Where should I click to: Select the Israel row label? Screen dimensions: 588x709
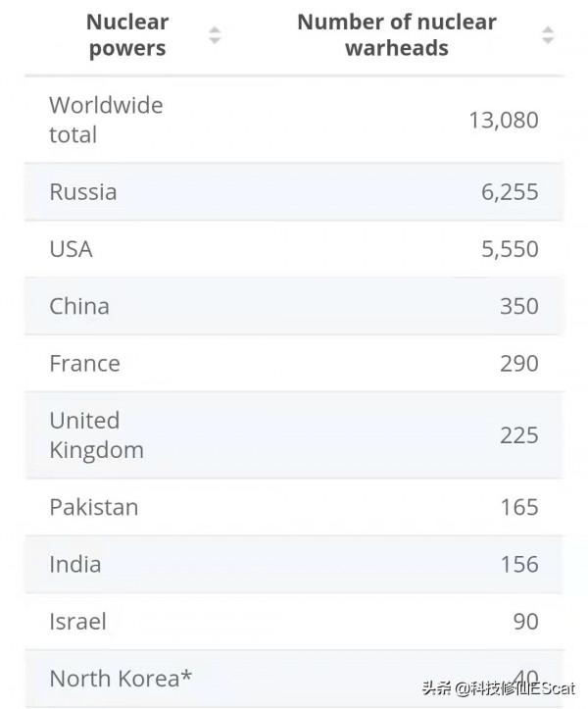pyautogui.click(x=77, y=622)
